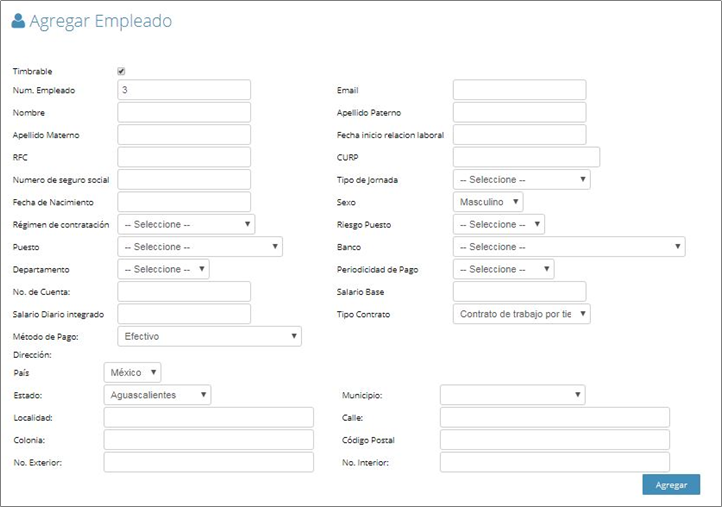Open the Método de Pago dropdown
This screenshot has height=507, width=722.
point(210,336)
